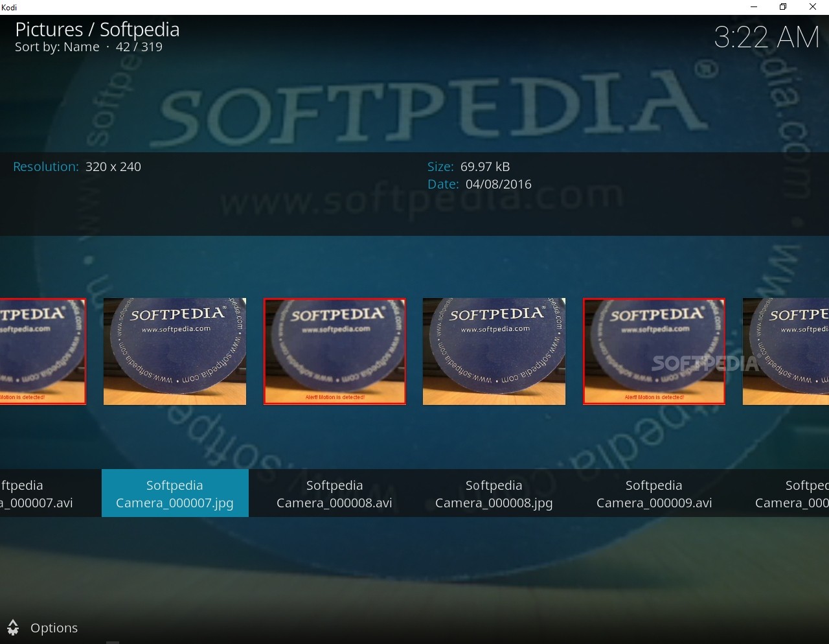Click the Sort by: Name indicator
This screenshot has width=829, height=644.
pyautogui.click(x=57, y=47)
